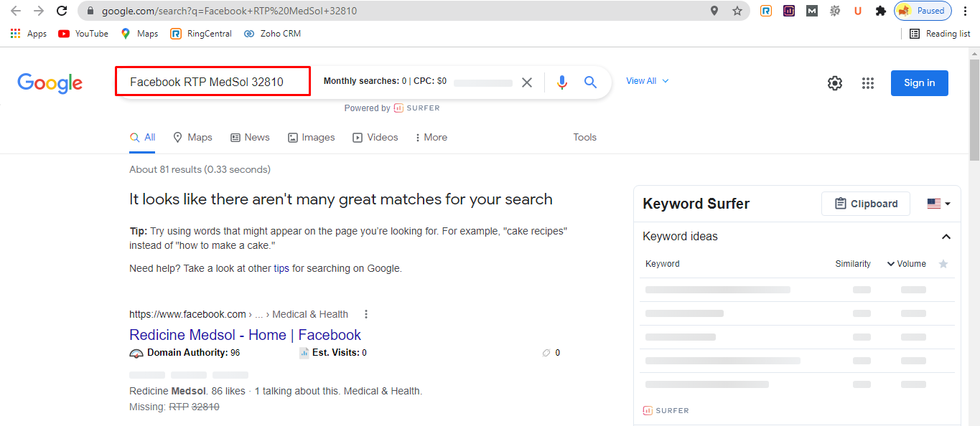Click the star icon in keyword table header
This screenshot has width=980, height=426.
pyautogui.click(x=943, y=264)
